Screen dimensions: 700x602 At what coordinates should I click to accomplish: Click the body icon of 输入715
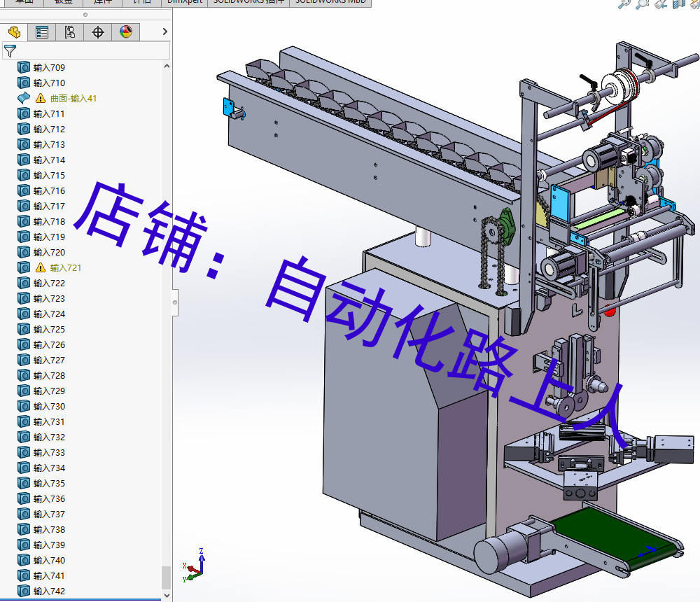pyautogui.click(x=24, y=175)
